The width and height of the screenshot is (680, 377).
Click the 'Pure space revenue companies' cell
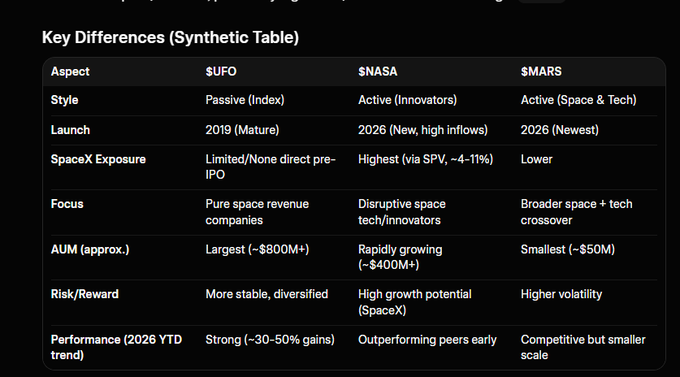pyautogui.click(x=257, y=212)
